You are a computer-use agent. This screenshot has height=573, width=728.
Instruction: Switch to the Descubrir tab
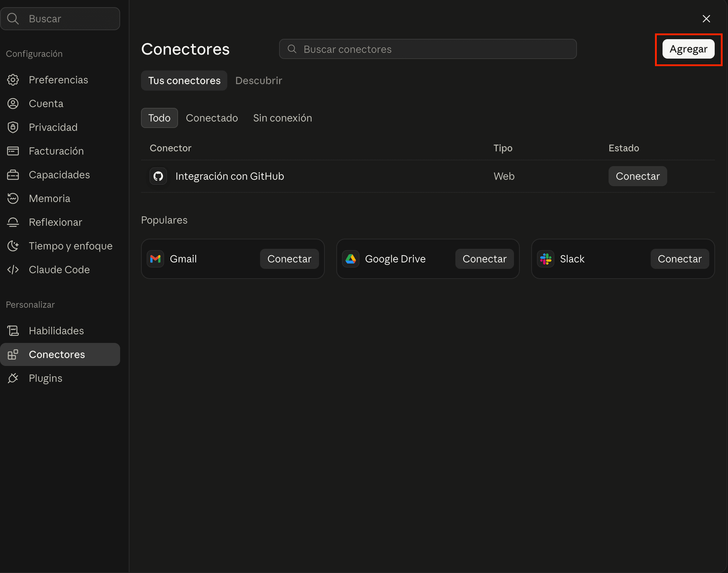coord(259,81)
